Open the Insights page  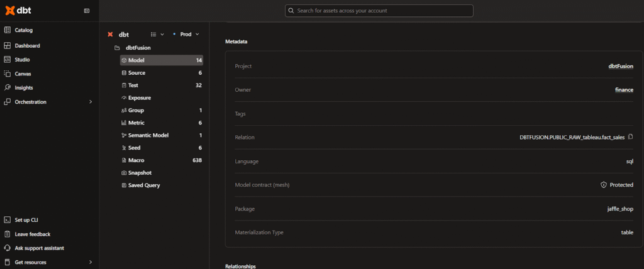[24, 87]
